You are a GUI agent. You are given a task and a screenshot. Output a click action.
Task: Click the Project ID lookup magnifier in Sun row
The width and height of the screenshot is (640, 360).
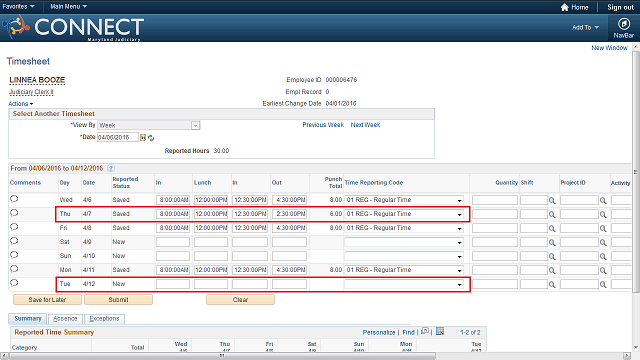[603, 256]
